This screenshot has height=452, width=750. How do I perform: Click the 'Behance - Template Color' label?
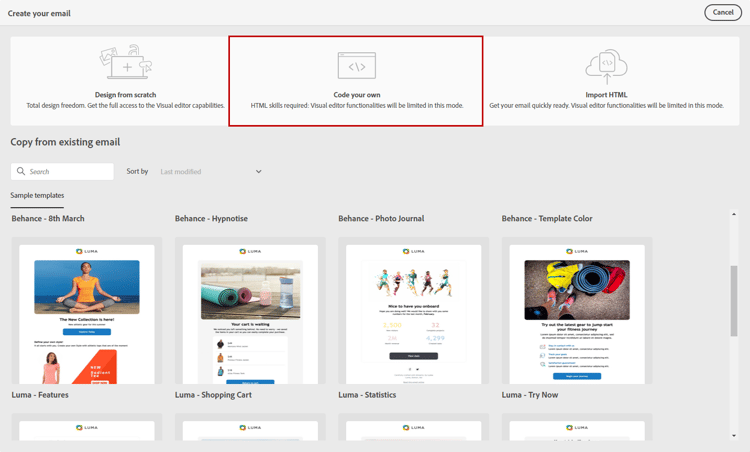pos(547,219)
